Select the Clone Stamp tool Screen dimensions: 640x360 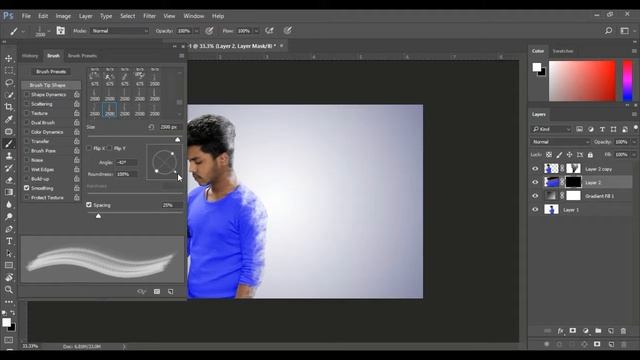pos(9,156)
